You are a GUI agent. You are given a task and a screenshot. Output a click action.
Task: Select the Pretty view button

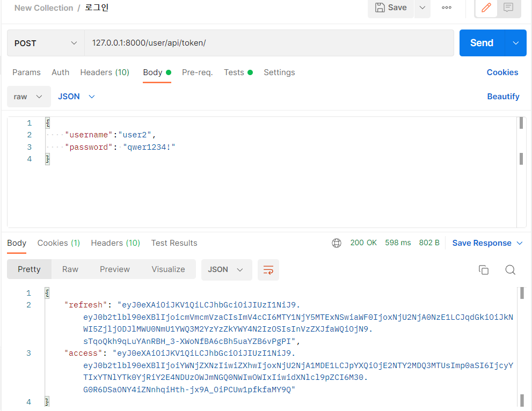point(29,269)
